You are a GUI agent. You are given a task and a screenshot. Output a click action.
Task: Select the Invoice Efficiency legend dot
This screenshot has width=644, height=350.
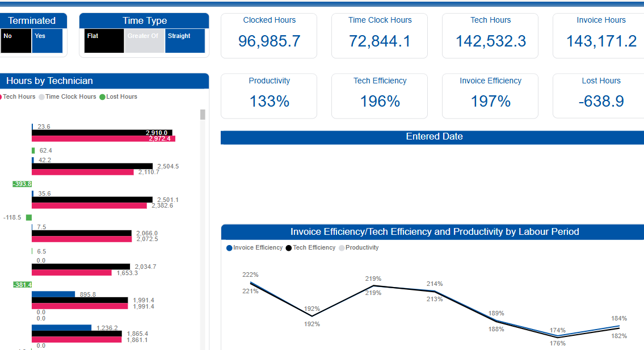point(229,248)
